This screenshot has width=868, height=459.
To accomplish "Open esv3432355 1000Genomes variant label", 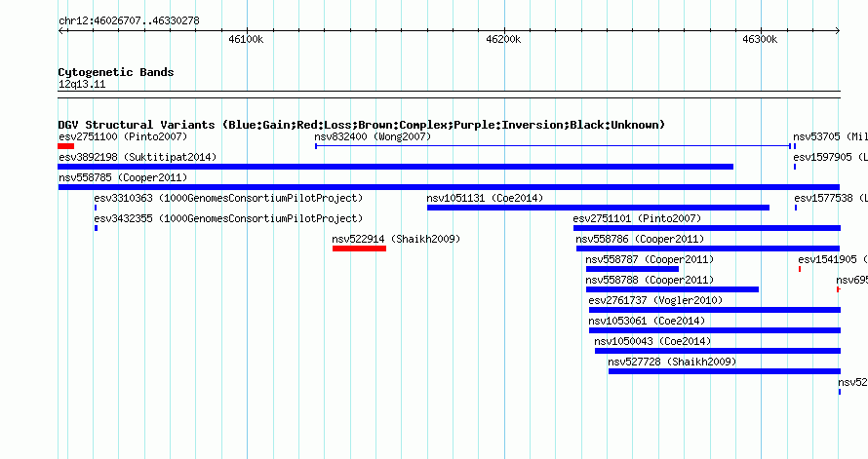I will pos(228,218).
